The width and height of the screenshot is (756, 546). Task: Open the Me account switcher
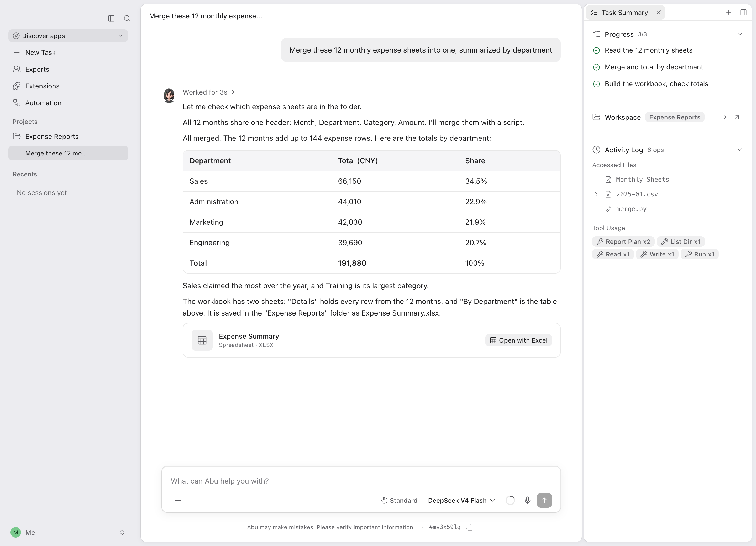tap(68, 532)
